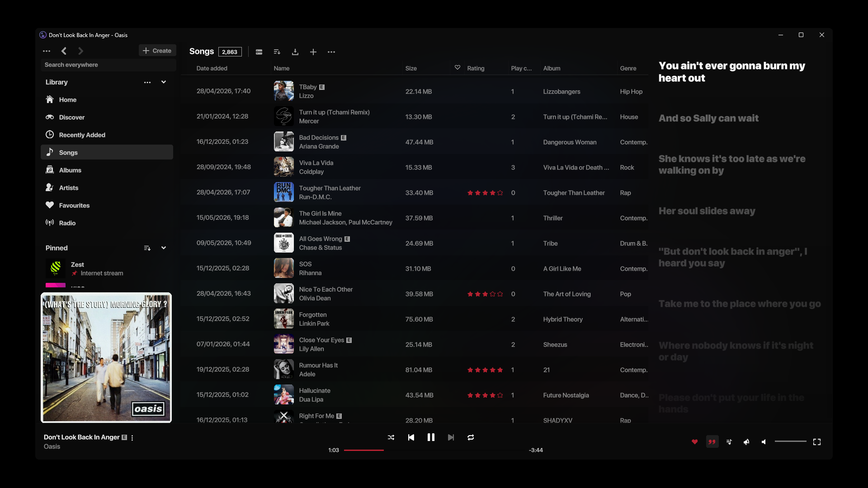Open Dangerous Woman album cell
Viewport: 868px width, 488px height.
pos(570,142)
